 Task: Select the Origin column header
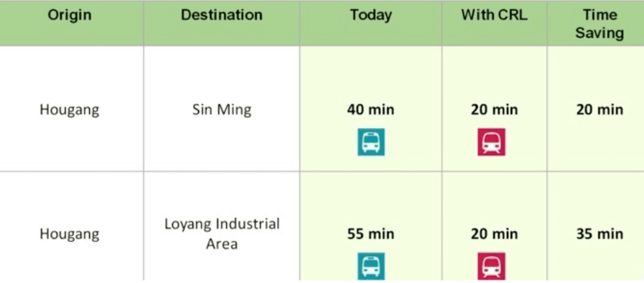tap(70, 15)
